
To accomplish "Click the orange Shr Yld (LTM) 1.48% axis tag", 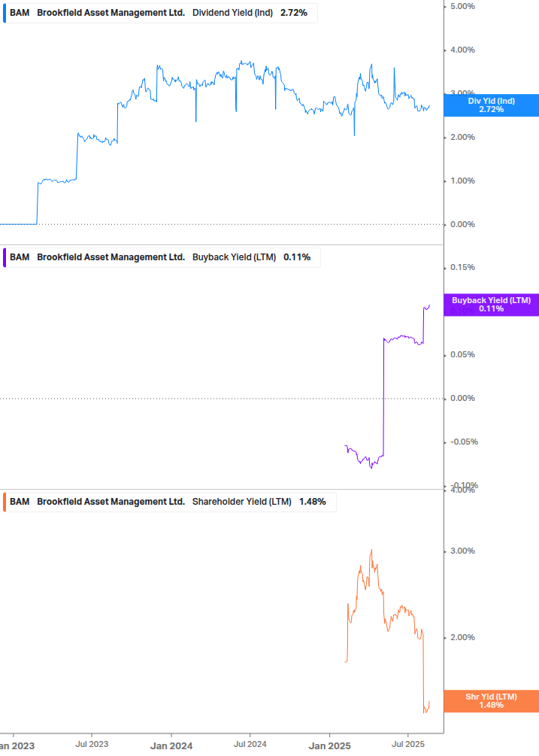I will 492,701.
